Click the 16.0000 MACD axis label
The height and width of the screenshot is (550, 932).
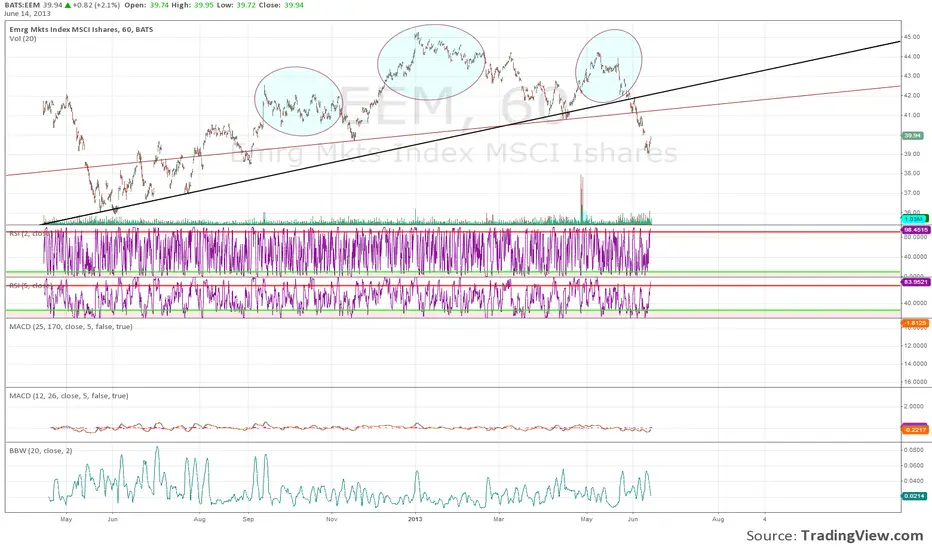point(915,382)
